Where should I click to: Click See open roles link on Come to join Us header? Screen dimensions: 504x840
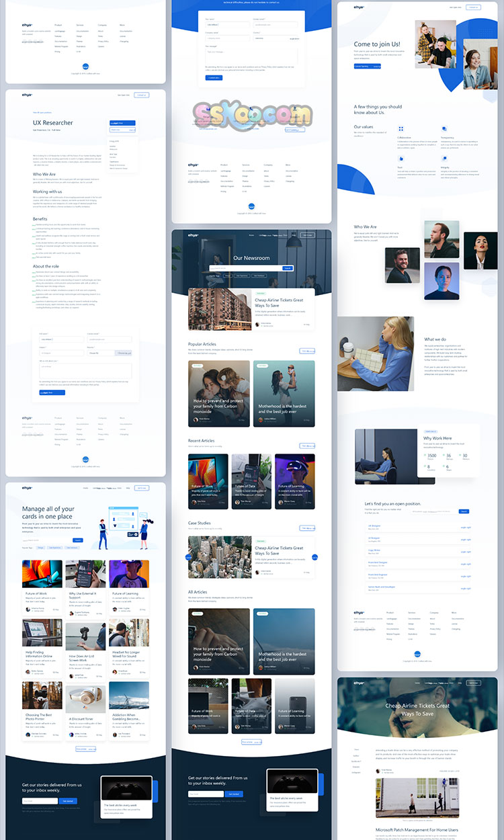(456, 7)
